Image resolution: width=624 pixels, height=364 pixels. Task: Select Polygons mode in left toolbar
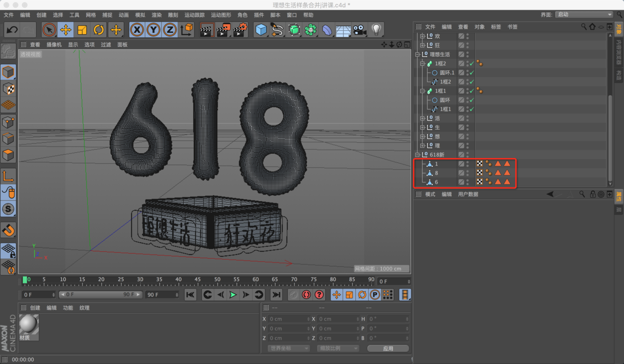[8, 155]
